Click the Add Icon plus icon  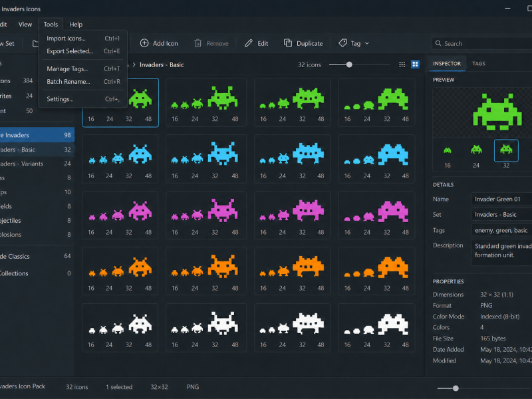(x=144, y=43)
